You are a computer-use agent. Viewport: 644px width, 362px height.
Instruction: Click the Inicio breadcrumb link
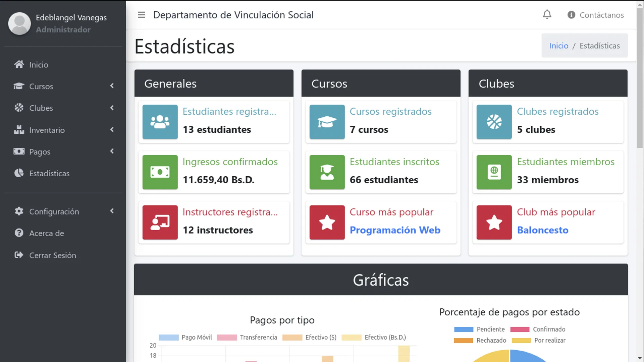[559, 46]
